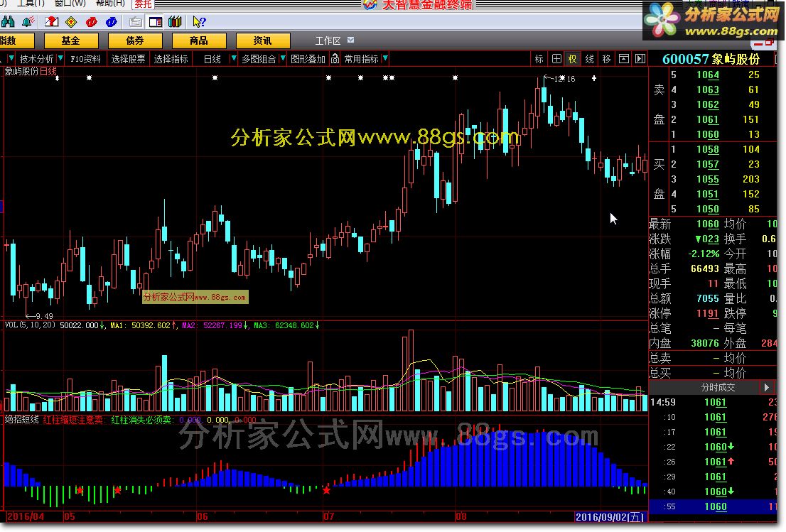Screen dimensions: 786x532
Task: Click the 分时成交 panel header
Action: (718, 387)
